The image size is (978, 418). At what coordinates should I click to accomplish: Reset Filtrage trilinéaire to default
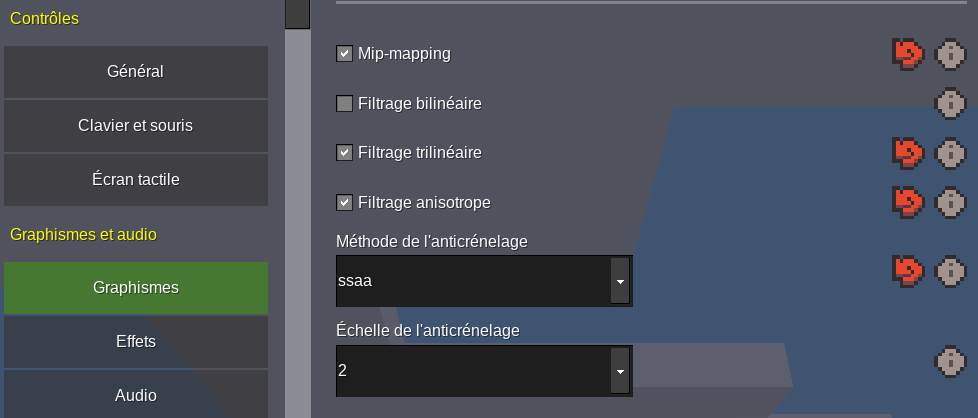[908, 153]
